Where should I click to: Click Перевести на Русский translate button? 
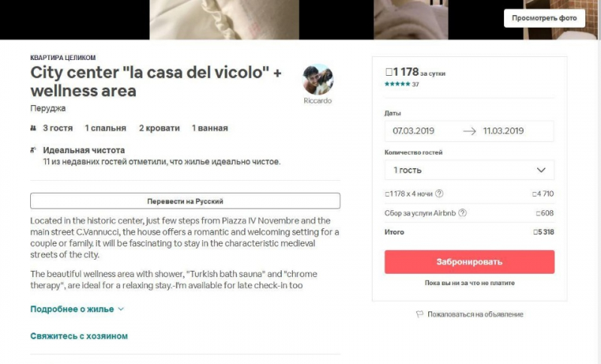click(185, 201)
